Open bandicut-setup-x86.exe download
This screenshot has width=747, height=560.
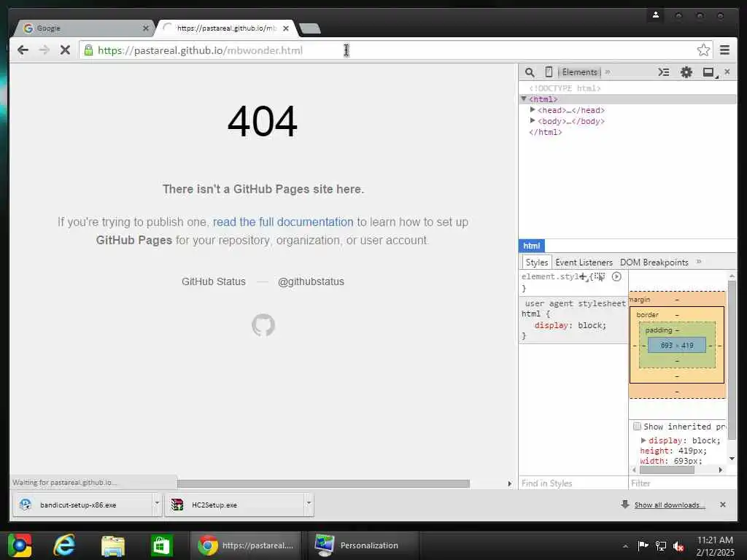click(82, 505)
